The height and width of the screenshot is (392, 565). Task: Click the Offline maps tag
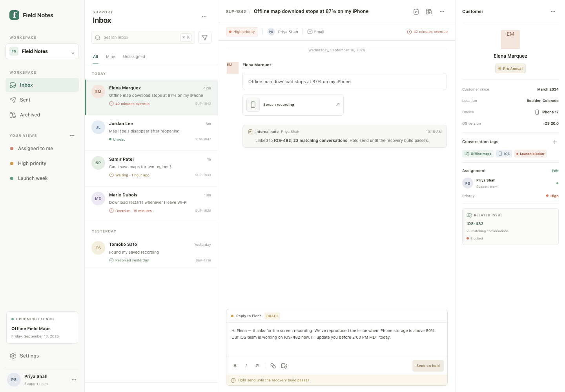point(478,154)
